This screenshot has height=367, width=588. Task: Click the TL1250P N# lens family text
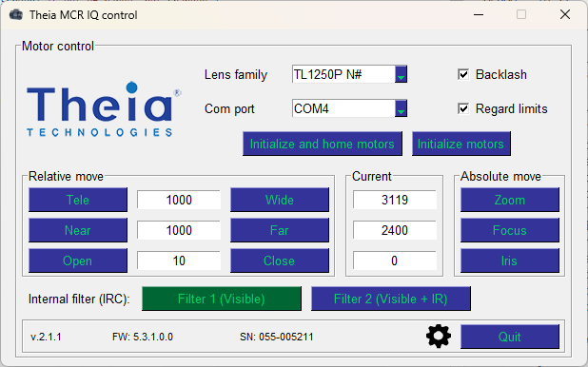pyautogui.click(x=327, y=74)
